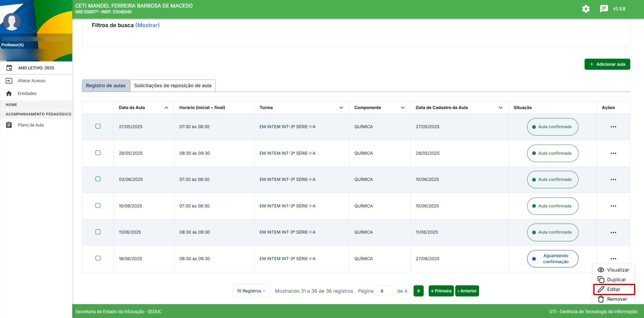Click the page number input field
Image resolution: width=644 pixels, height=318 pixels.
pos(384,291)
